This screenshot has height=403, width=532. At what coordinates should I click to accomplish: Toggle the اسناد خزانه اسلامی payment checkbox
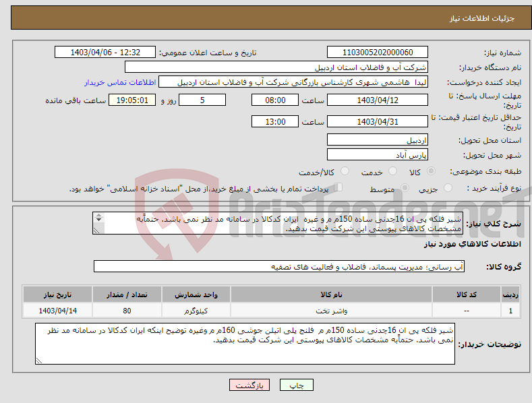[338, 187]
